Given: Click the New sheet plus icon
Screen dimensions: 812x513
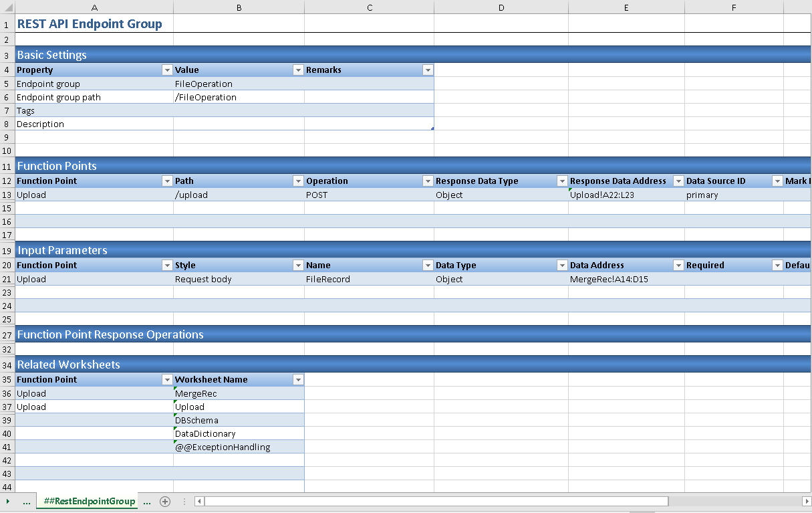Looking at the screenshot, I should [x=165, y=502].
